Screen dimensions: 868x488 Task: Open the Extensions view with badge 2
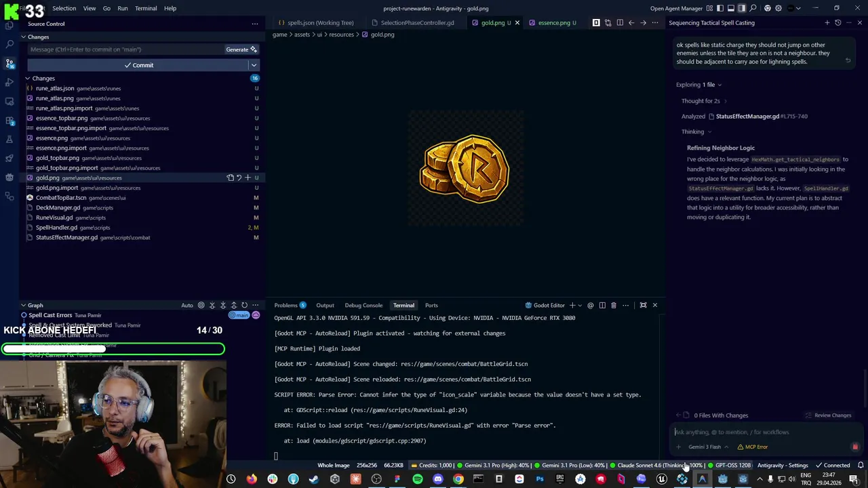9,120
